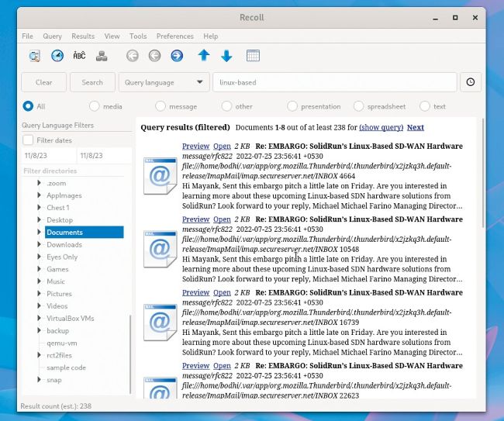Select the spreadsheet category radio button
Image resolution: width=504 pixels, height=421 pixels.
coord(359,106)
